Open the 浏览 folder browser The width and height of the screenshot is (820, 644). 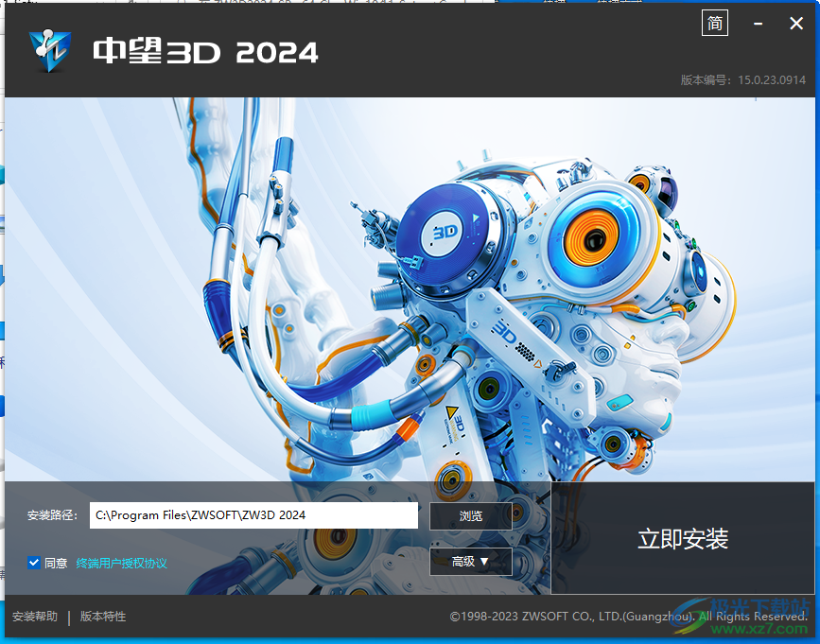pyautogui.click(x=470, y=515)
